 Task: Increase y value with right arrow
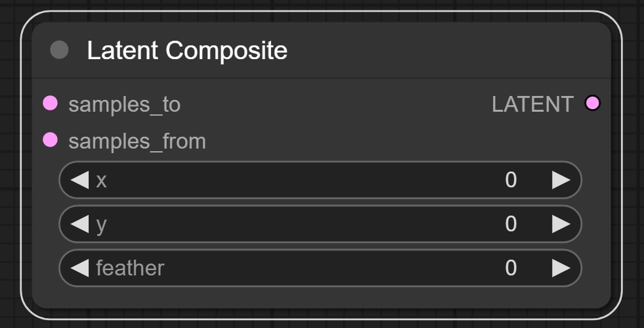coord(561,224)
